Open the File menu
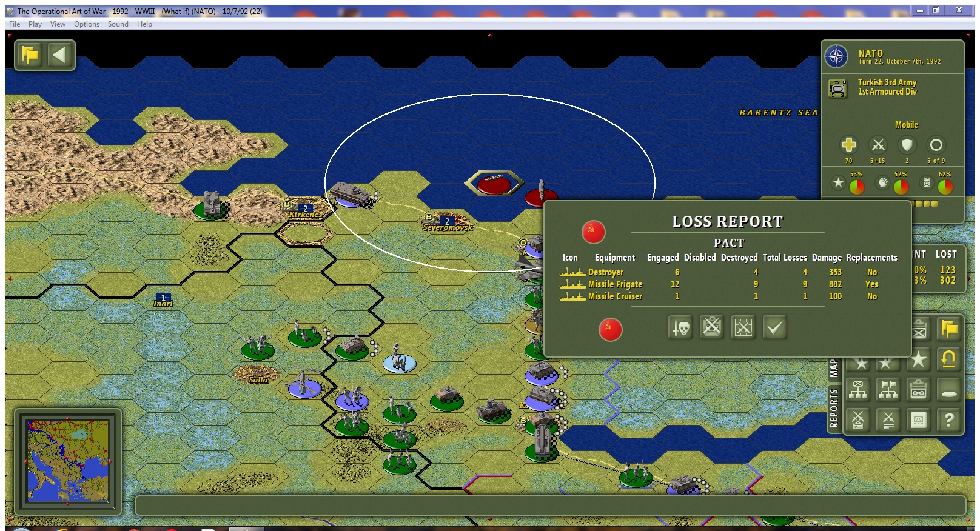 [x=15, y=24]
